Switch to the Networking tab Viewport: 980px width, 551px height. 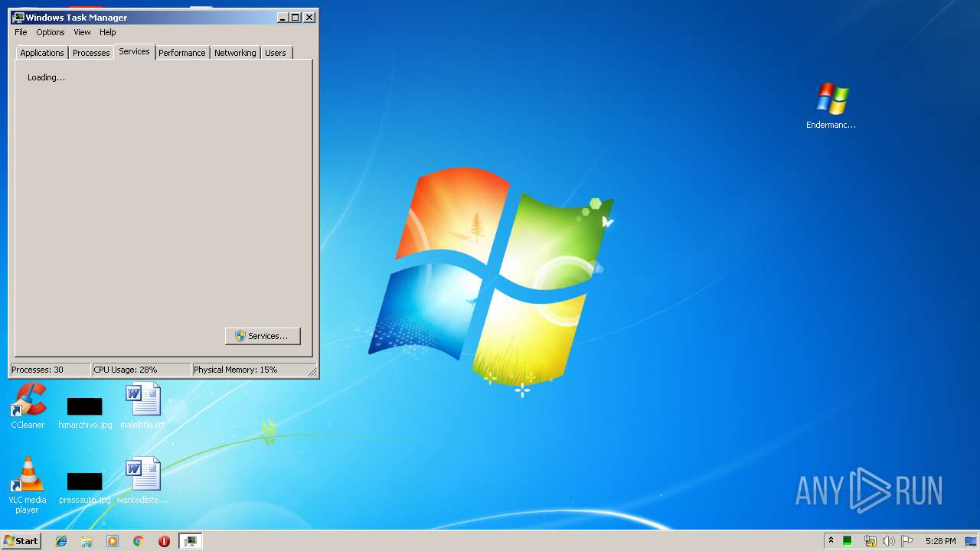click(235, 53)
